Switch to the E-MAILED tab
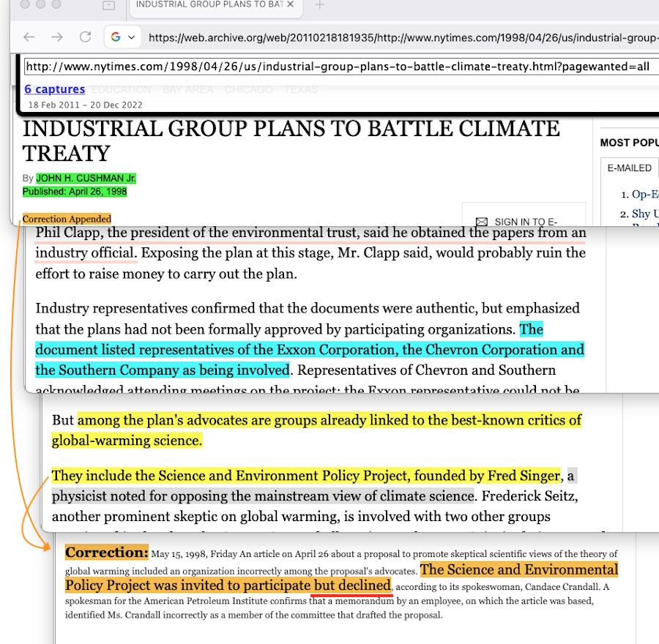 point(629,168)
